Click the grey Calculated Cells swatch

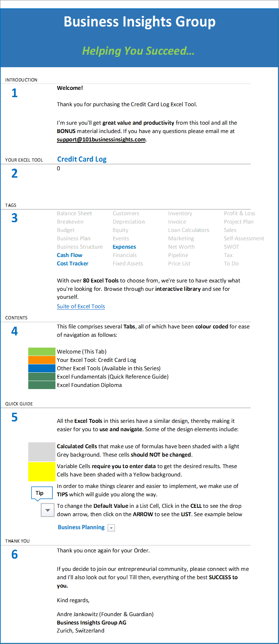click(x=42, y=452)
